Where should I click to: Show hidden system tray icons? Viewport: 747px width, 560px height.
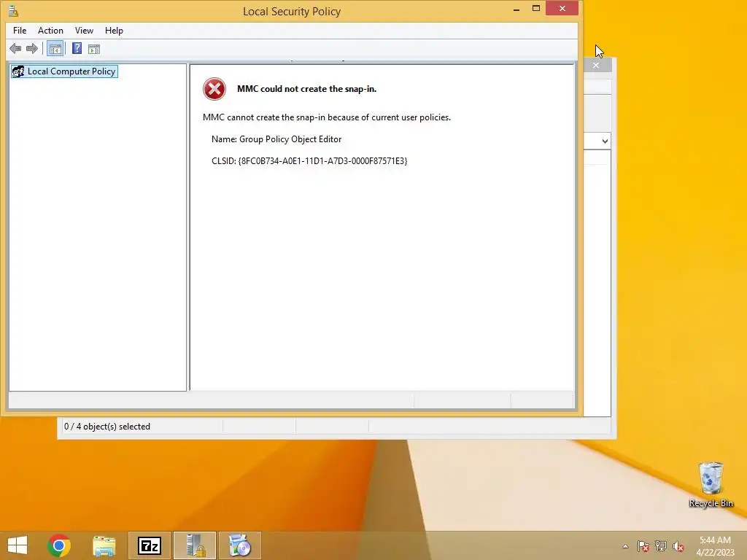[x=625, y=546]
